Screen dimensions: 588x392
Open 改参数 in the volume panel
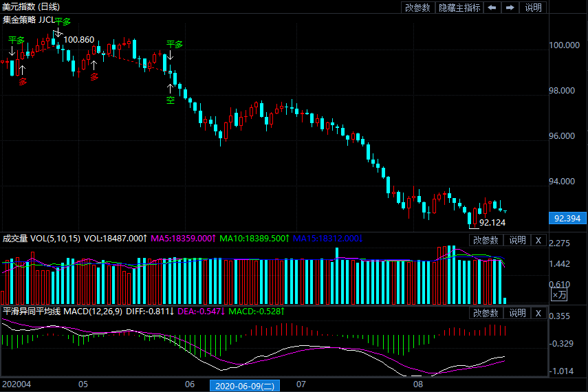pyautogui.click(x=486, y=240)
